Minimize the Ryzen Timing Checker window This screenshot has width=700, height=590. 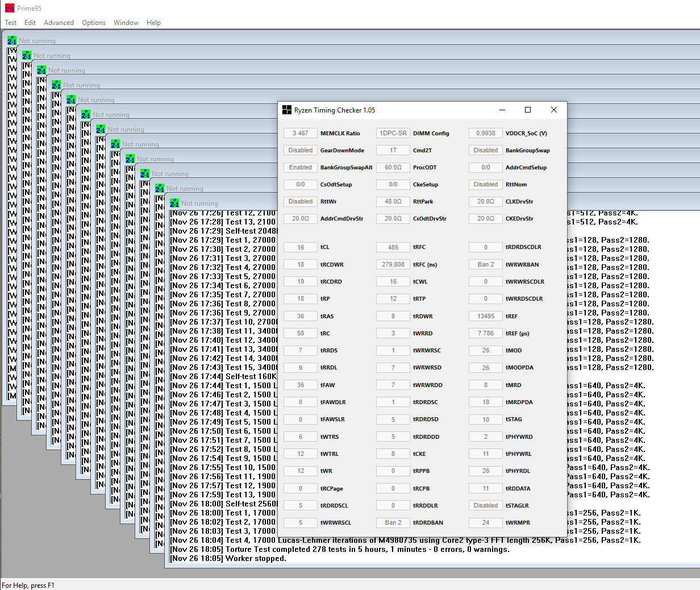pyautogui.click(x=502, y=110)
